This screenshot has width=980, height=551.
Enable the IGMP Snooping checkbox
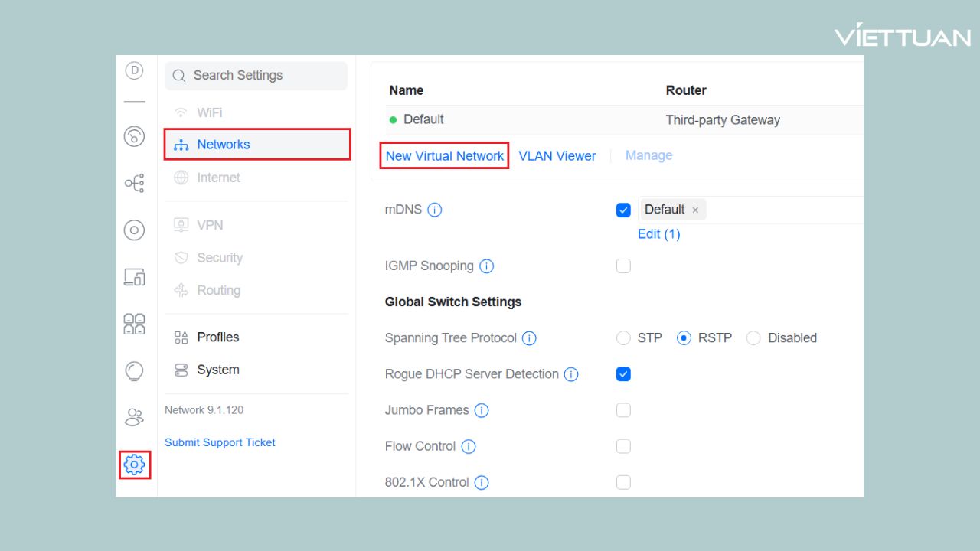pyautogui.click(x=623, y=266)
